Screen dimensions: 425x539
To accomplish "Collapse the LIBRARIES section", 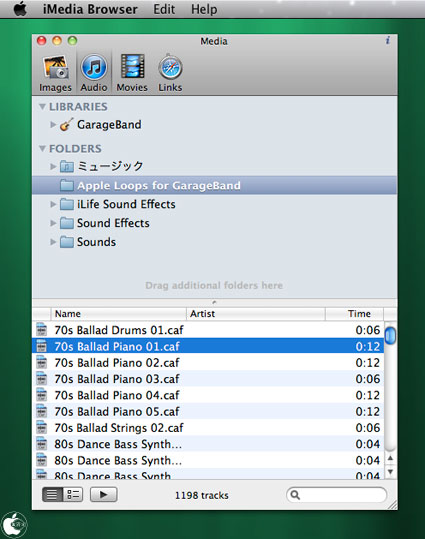I will [42, 107].
